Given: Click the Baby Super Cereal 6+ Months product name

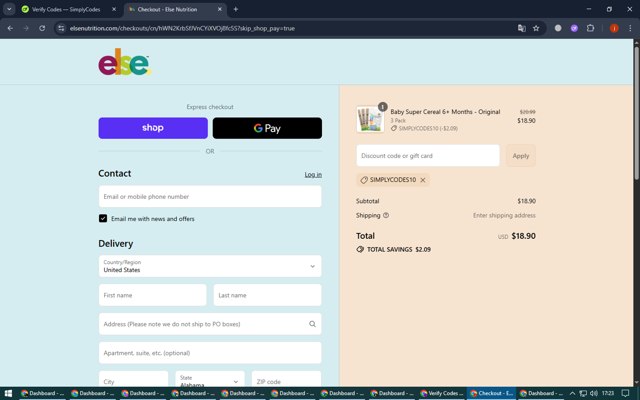Looking at the screenshot, I should [445, 111].
